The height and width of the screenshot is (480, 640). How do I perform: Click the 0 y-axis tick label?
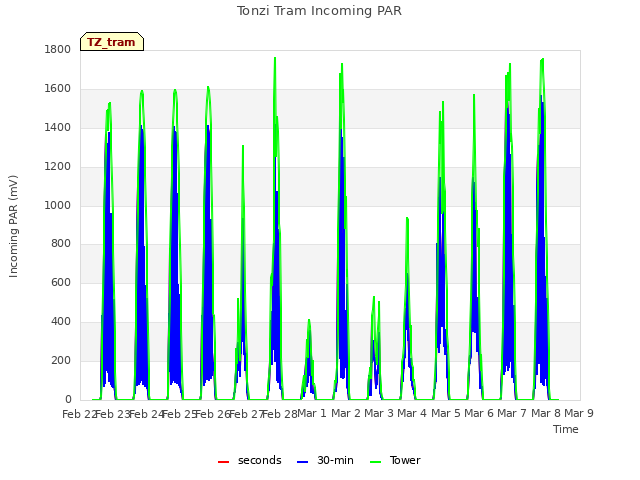[x=68, y=399]
